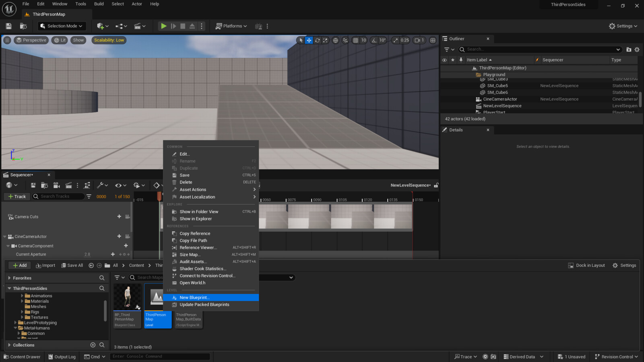
Task: Click the Content Browser Add button
Action: click(20, 265)
